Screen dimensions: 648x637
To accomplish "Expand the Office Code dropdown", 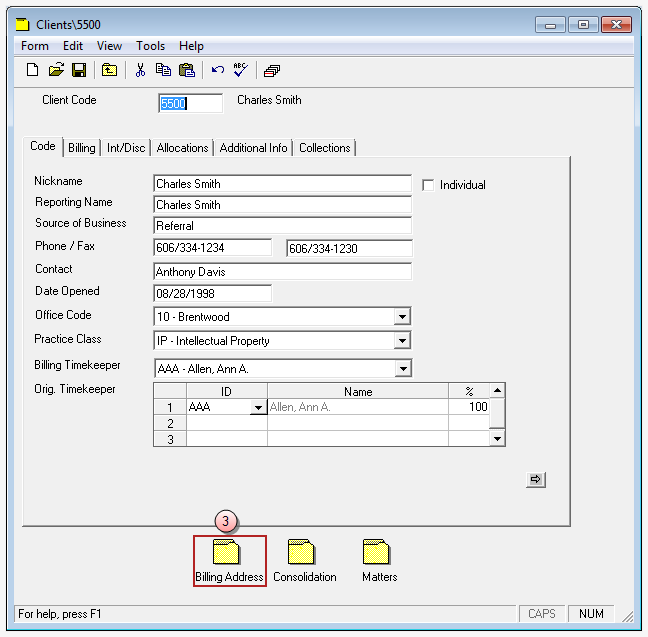I will [402, 317].
